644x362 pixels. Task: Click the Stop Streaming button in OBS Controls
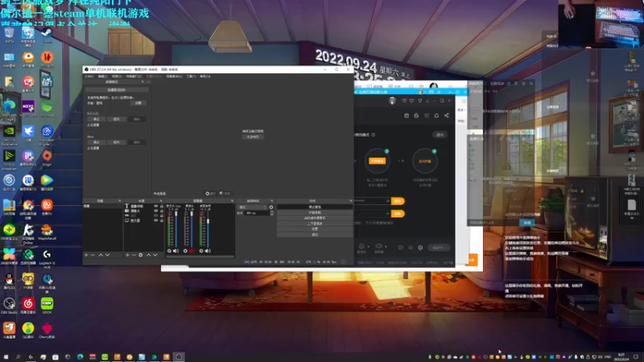pos(315,207)
